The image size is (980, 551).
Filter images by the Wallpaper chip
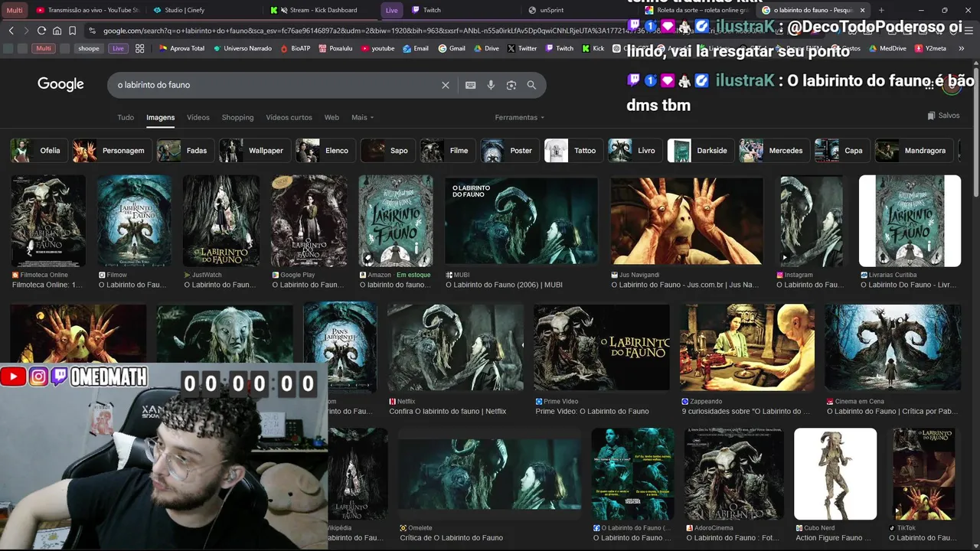[x=253, y=151]
